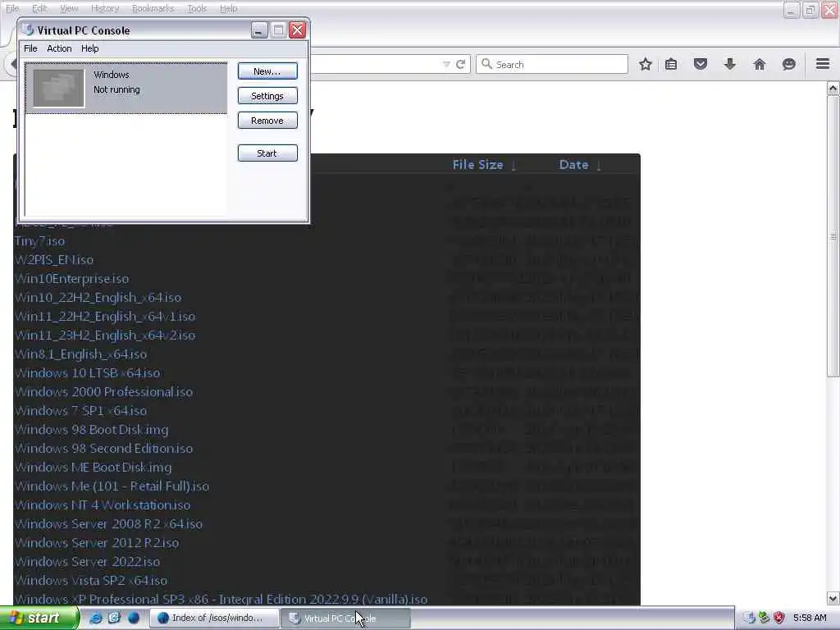Open Windows 98 Boot Disk.img link

tap(92, 430)
